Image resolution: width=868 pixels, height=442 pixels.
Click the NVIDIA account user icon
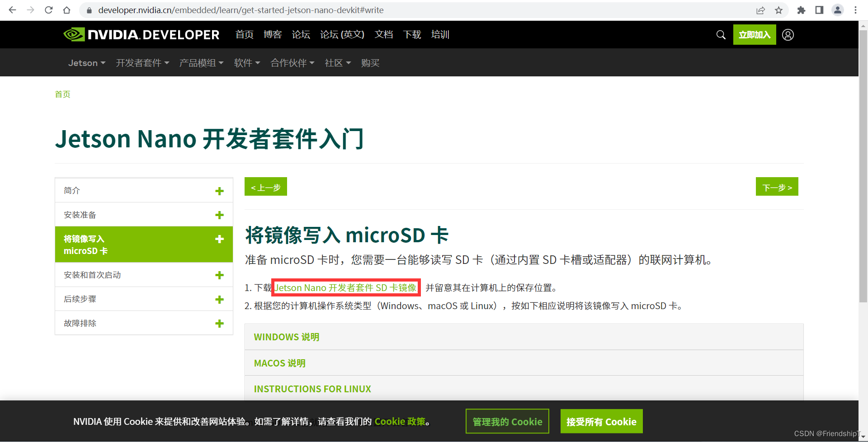pos(788,35)
